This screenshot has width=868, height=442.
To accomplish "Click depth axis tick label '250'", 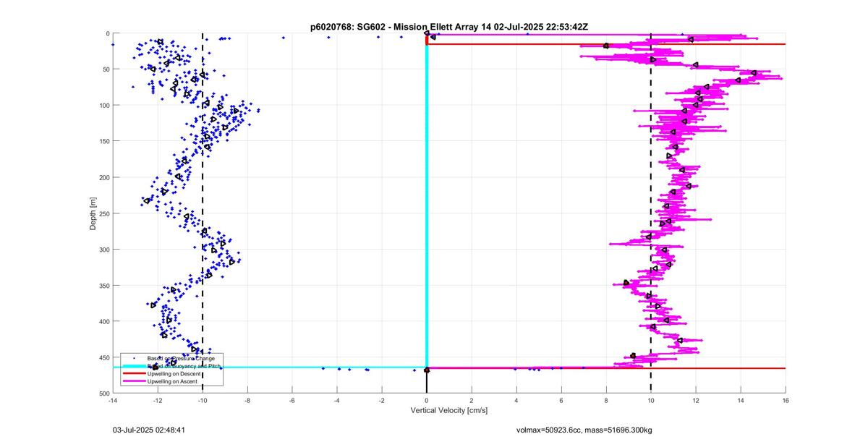I will click(104, 213).
